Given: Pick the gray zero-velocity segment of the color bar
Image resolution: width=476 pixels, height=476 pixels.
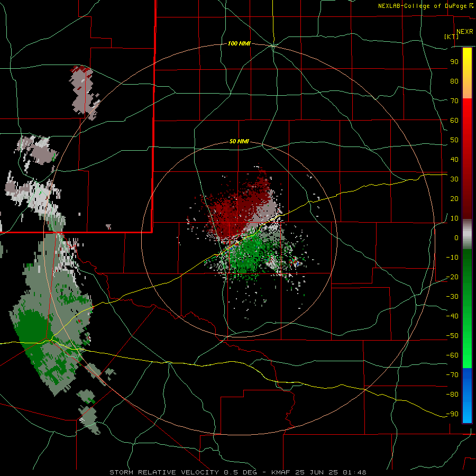Looking at the screenshot, I should (467, 234).
